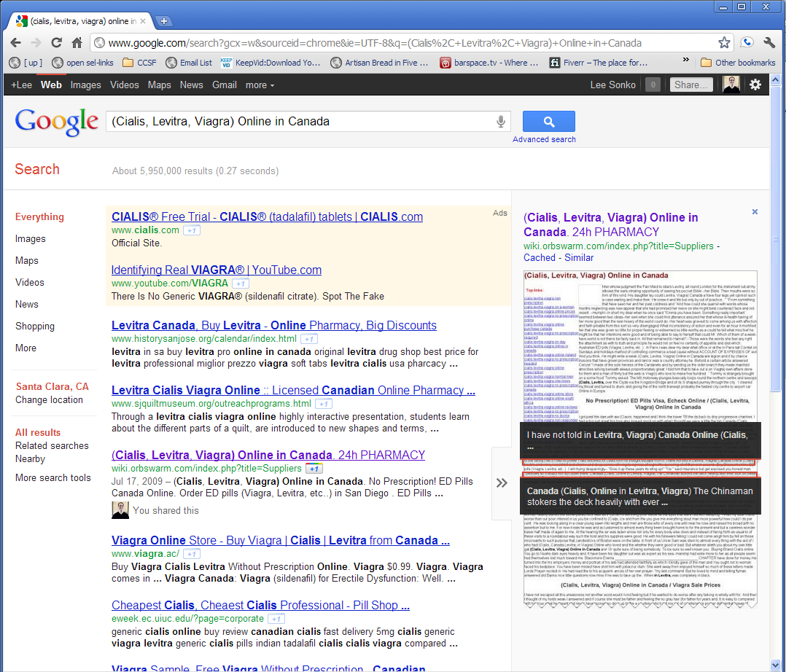Close the instant preview panel
The height and width of the screenshot is (672, 786).
755,212
